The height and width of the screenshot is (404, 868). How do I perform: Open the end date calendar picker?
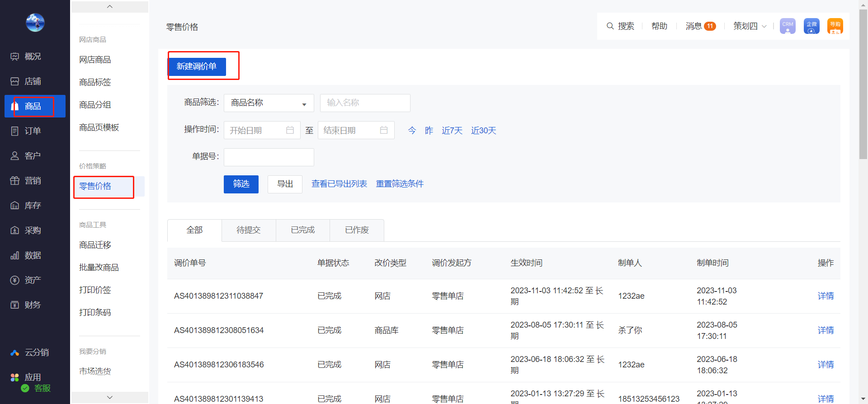pos(384,130)
